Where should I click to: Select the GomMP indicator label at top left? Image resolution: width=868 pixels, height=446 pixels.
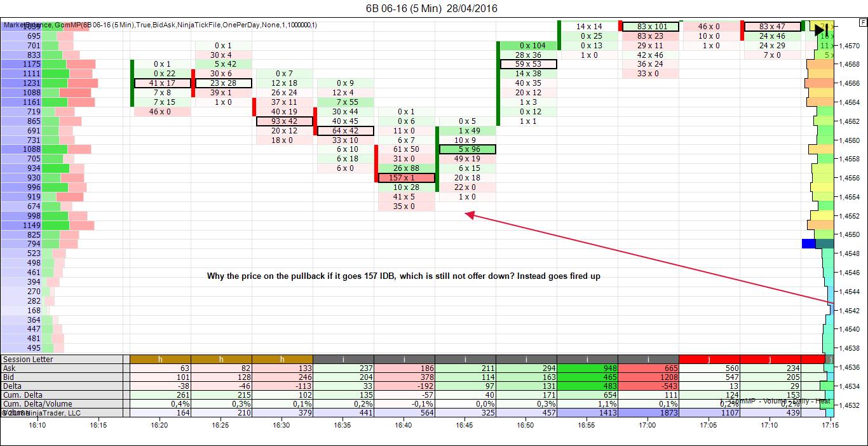click(159, 25)
